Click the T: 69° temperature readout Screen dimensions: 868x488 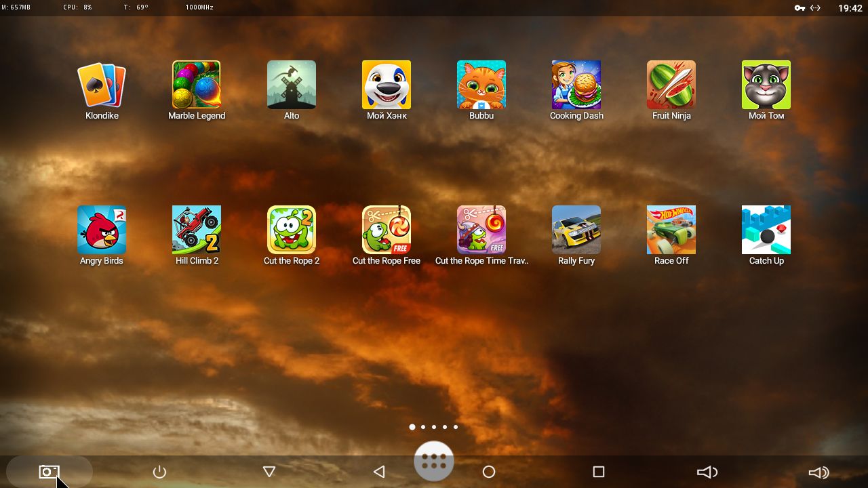tap(136, 7)
